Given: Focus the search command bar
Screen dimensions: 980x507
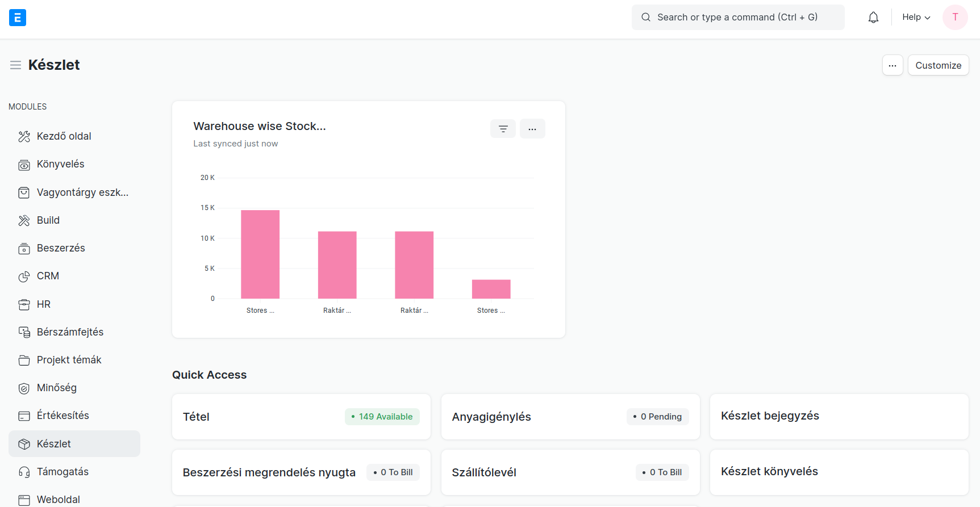Looking at the screenshot, I should [x=737, y=18].
